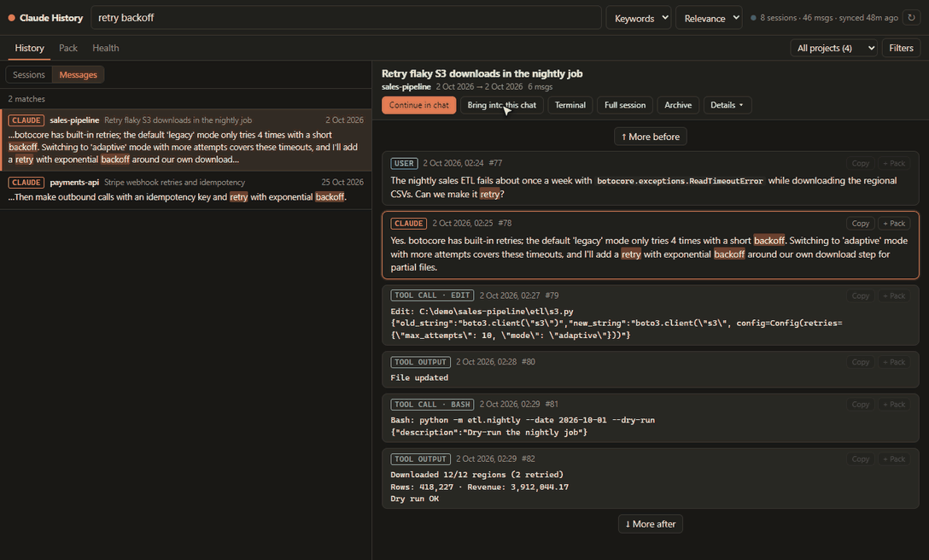929x560 pixels.
Task: Click the TOOL OUTPUT badge on message #80
Action: pos(421,361)
